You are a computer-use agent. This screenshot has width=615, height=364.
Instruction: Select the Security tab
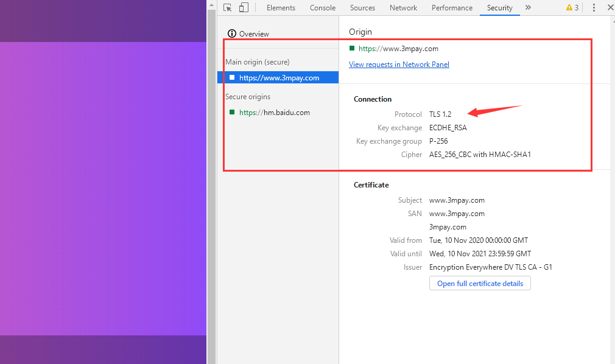pyautogui.click(x=500, y=8)
